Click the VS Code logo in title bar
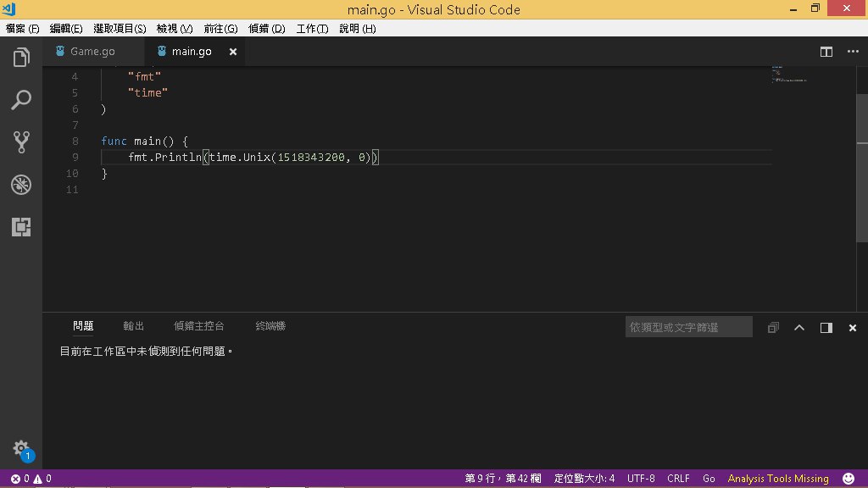This screenshot has width=868, height=488. [x=8, y=8]
